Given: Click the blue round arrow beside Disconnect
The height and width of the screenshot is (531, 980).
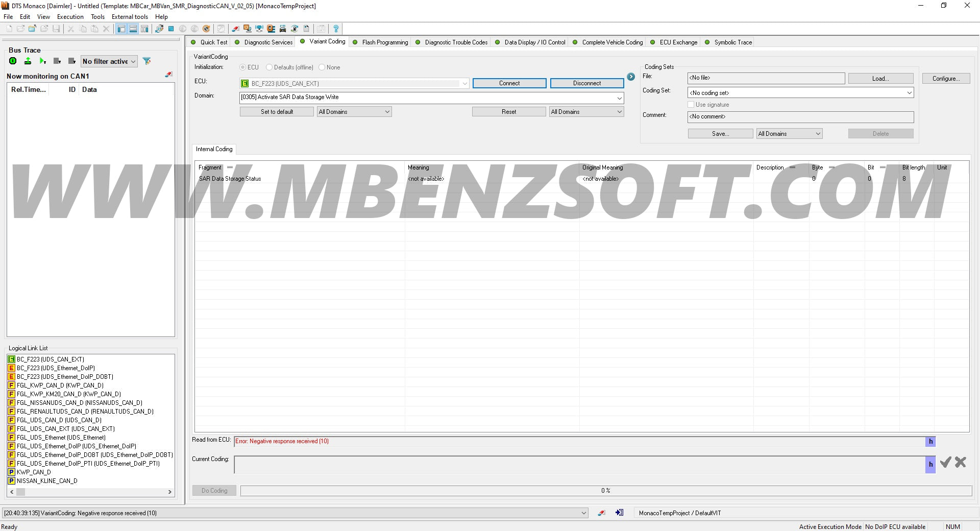Looking at the screenshot, I should coord(631,77).
